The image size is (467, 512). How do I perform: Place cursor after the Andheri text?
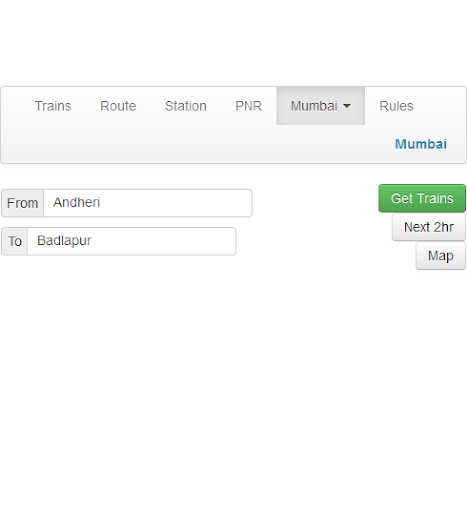point(102,203)
